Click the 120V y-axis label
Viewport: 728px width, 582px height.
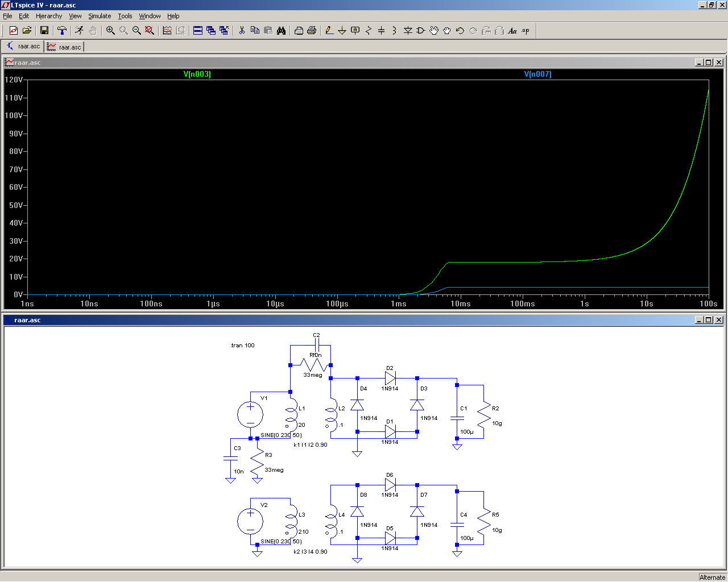coord(14,80)
